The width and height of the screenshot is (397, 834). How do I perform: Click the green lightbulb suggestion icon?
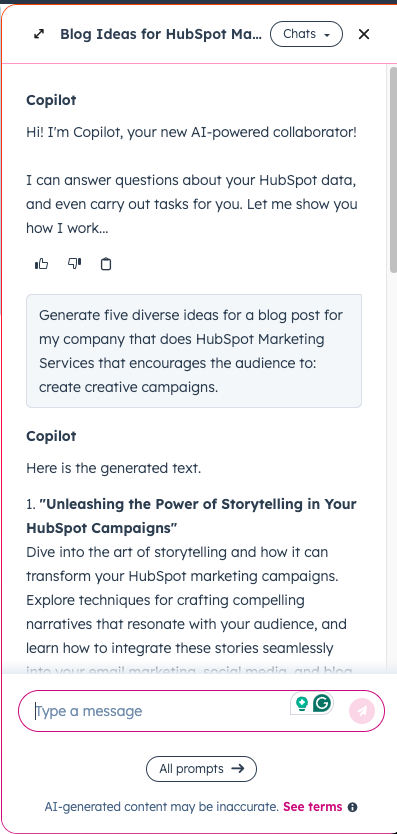(x=302, y=704)
